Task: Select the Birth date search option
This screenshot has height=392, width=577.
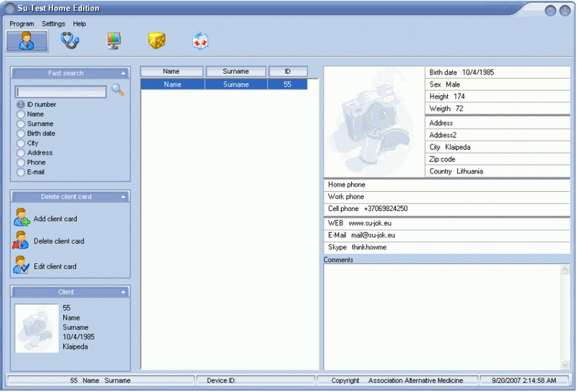Action: 21,134
